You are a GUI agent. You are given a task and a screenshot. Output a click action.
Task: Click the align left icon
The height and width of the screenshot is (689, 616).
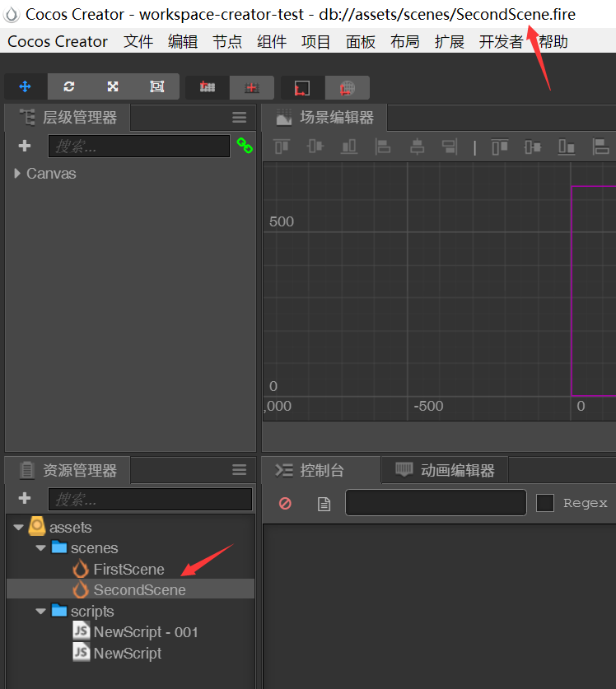click(x=382, y=147)
